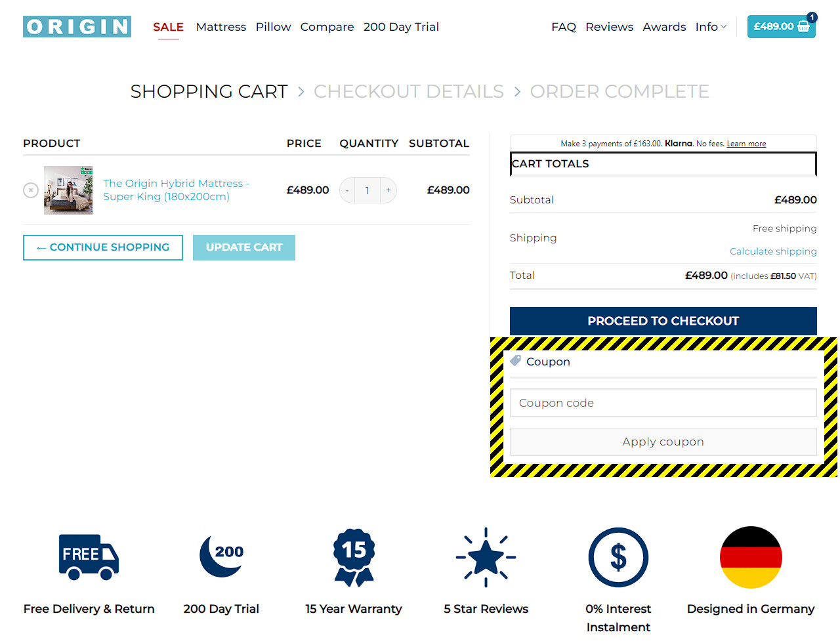Click the Update Cart button
The width and height of the screenshot is (840, 643).
click(244, 247)
